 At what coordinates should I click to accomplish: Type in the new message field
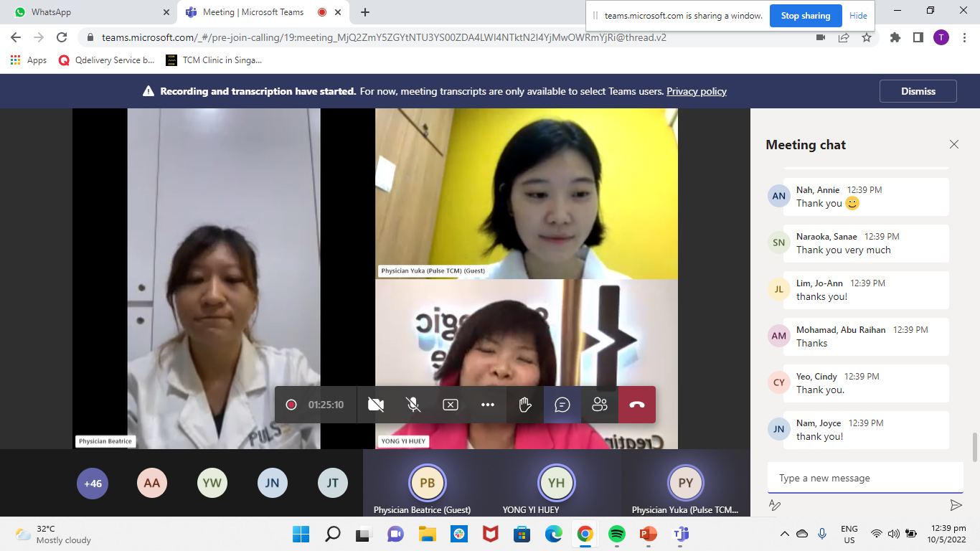[x=861, y=478]
